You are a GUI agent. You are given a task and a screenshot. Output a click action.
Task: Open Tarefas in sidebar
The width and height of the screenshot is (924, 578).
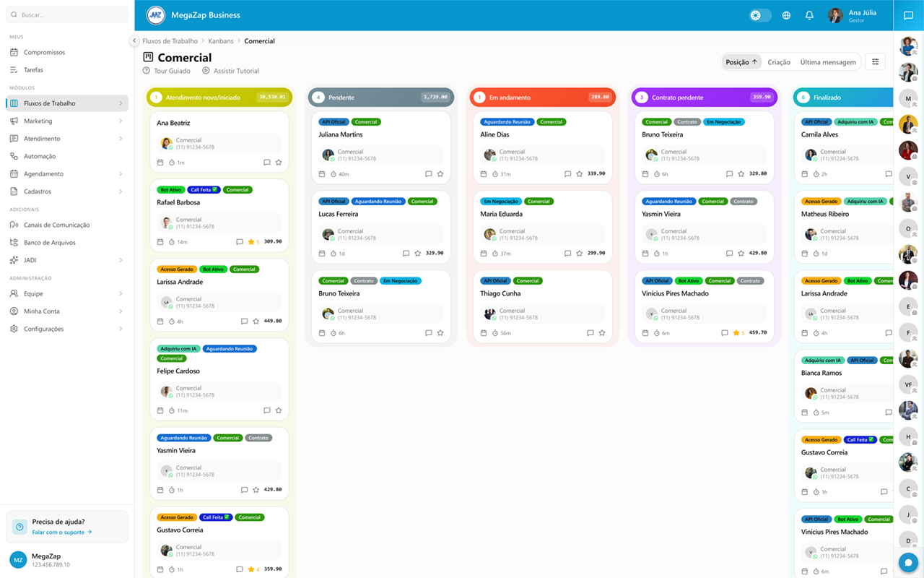(x=67, y=70)
